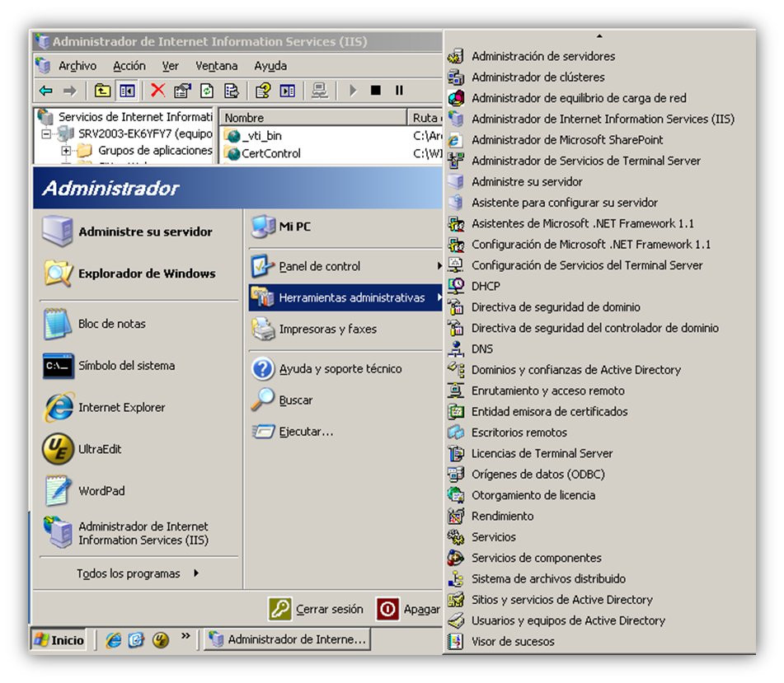784x683 pixels.
Task: Click the Back arrow in IIS toolbar
Action: 46,91
